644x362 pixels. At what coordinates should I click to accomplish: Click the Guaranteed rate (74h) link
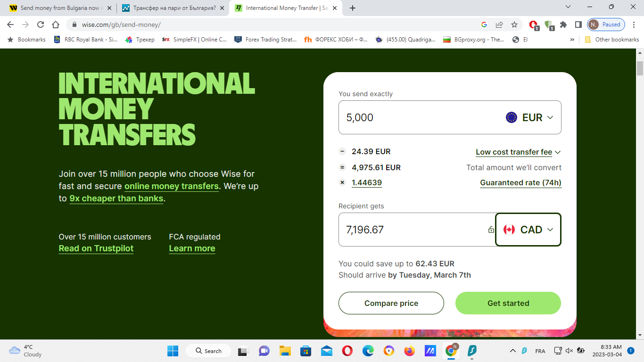(x=520, y=183)
